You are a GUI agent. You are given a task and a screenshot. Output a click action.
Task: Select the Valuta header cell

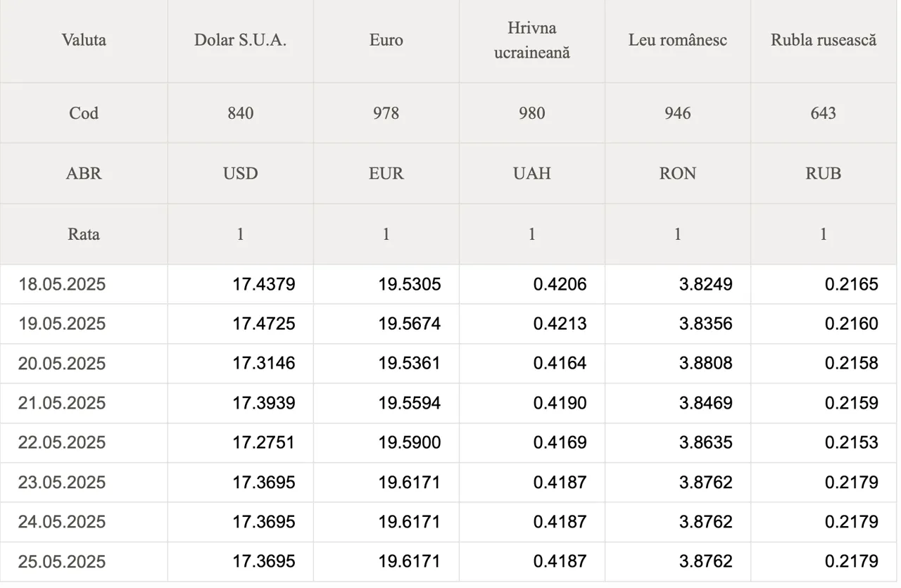click(x=84, y=40)
